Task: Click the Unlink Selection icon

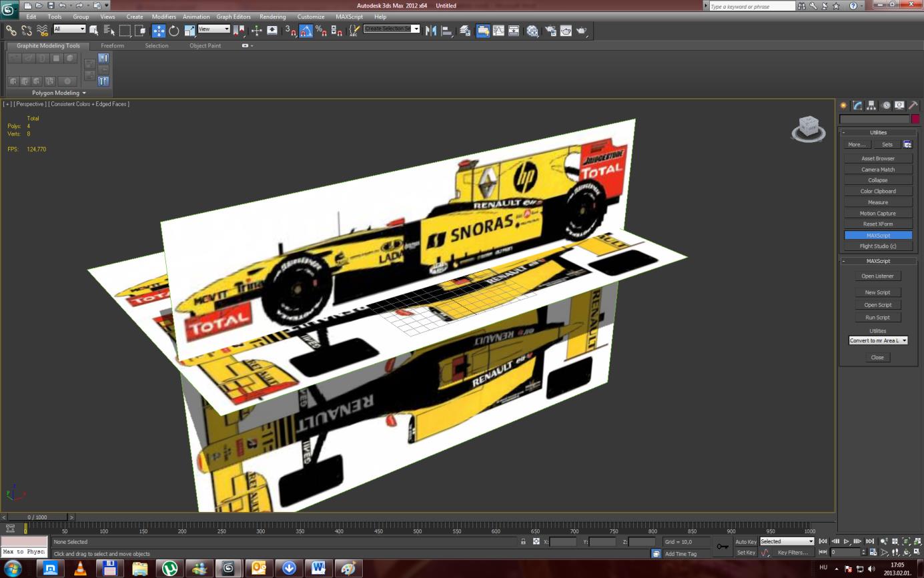Action: (27, 30)
